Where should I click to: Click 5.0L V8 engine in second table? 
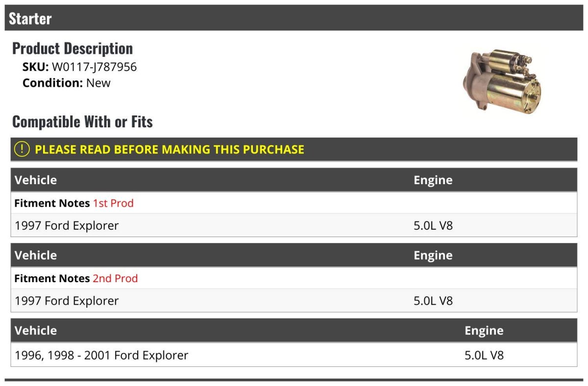point(433,300)
